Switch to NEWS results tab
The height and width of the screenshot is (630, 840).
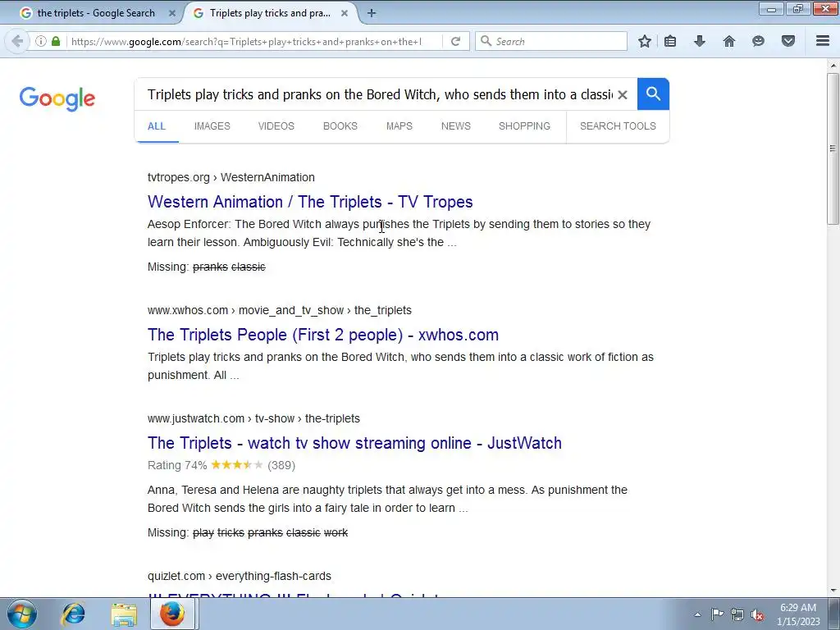(x=456, y=126)
